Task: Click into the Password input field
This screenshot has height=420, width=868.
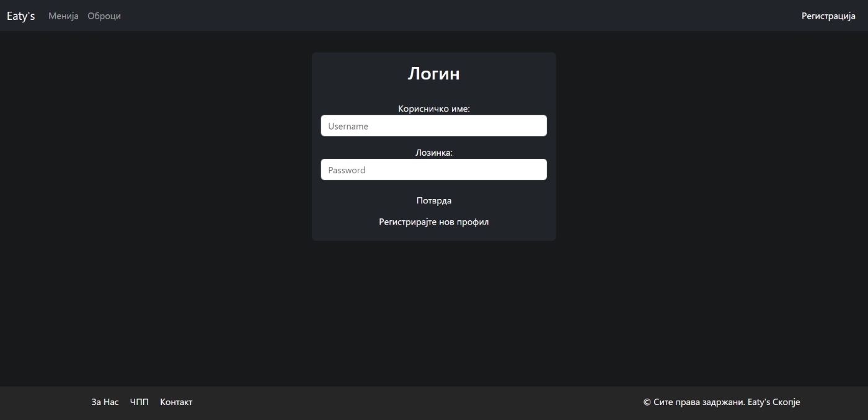Action: click(433, 170)
